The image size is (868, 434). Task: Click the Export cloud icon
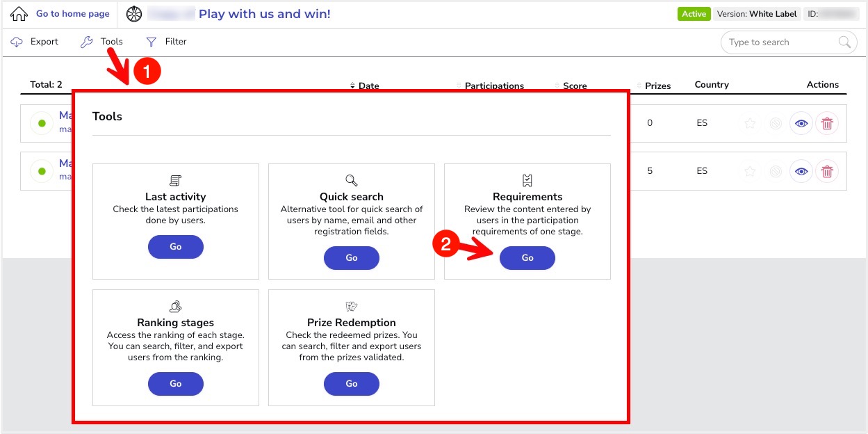click(x=17, y=42)
